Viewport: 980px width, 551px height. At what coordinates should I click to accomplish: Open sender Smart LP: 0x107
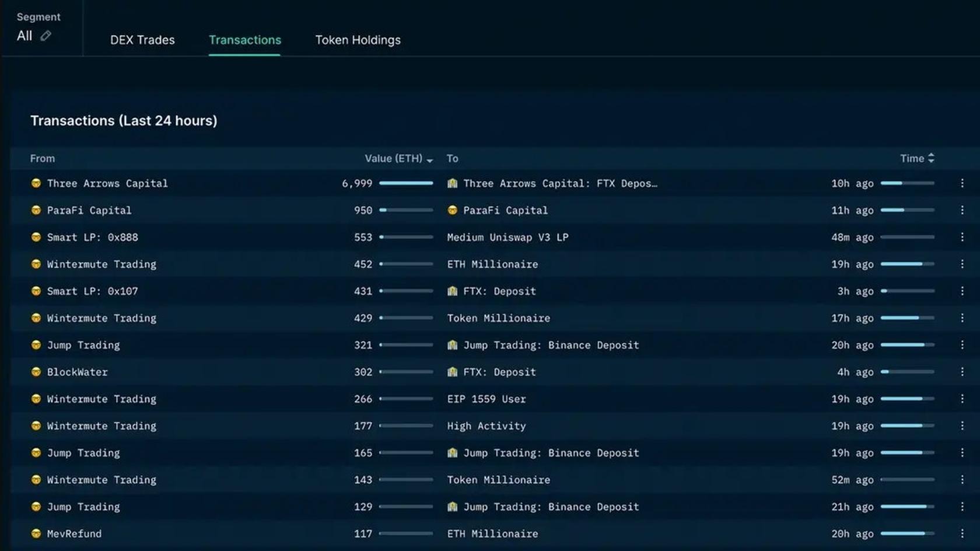92,291
